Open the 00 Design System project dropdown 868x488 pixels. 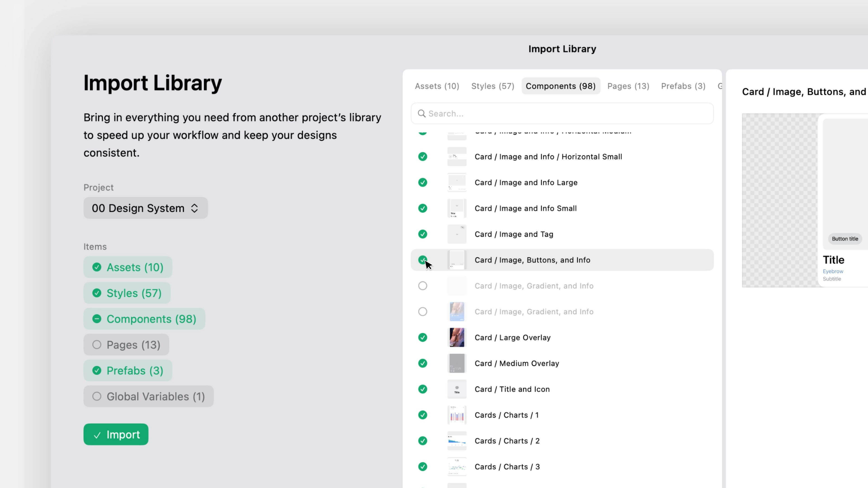(146, 208)
